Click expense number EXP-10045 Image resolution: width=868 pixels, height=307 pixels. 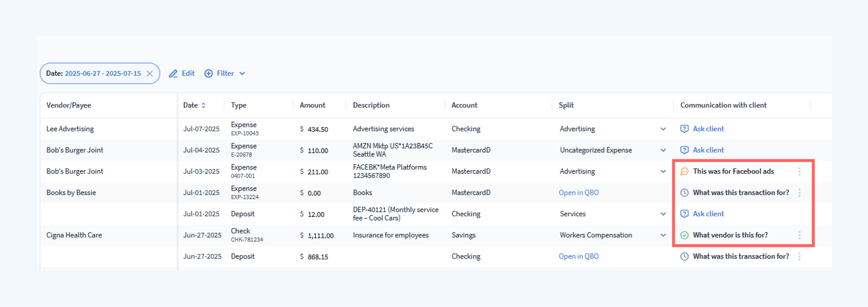[245, 133]
